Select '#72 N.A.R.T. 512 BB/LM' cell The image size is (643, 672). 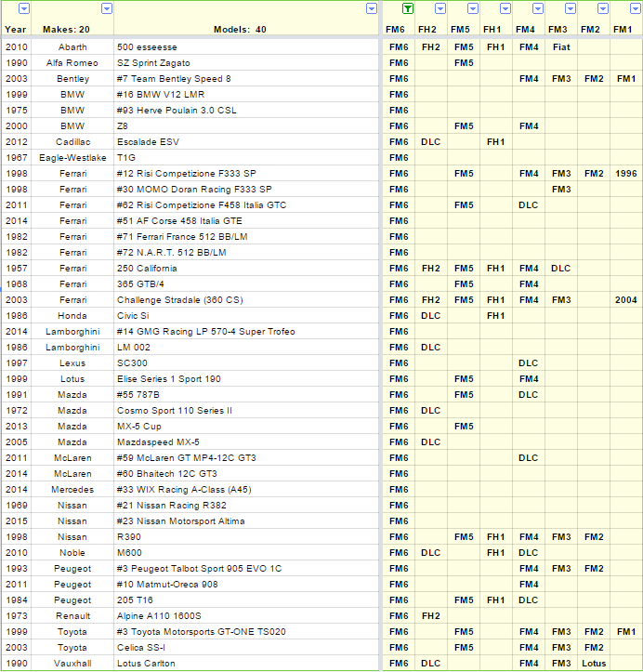(x=246, y=253)
